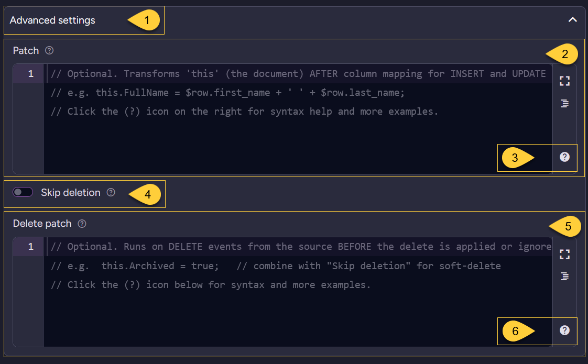This screenshot has height=364, width=588.
Task: Click inside the Delete patch script editor
Action: [298, 292]
